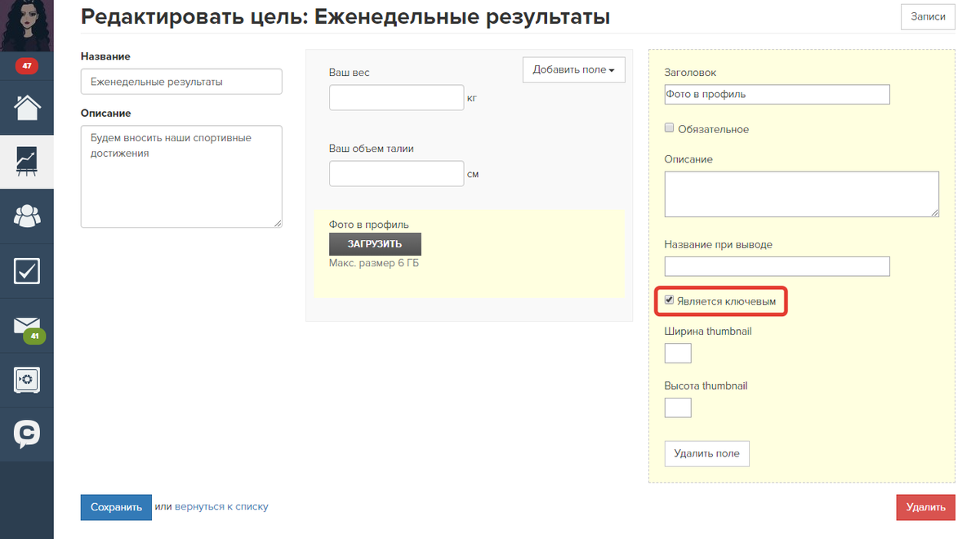Follow the вернуться к списку link

[220, 506]
